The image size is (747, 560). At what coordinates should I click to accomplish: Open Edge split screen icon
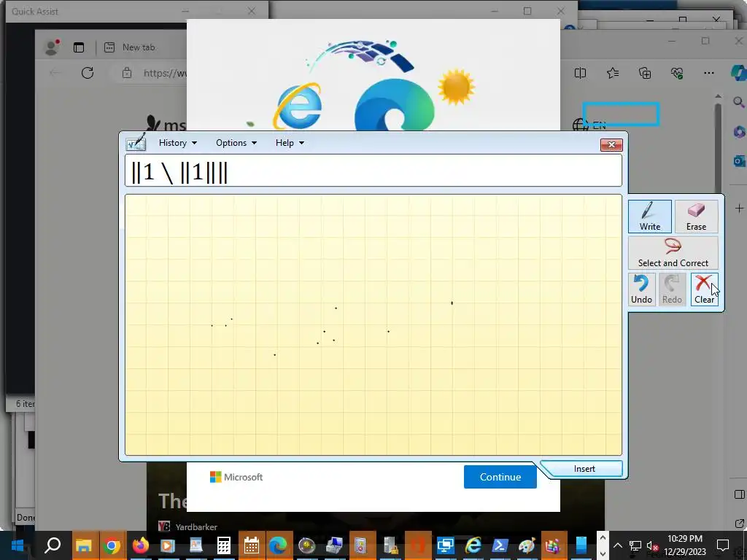point(580,73)
